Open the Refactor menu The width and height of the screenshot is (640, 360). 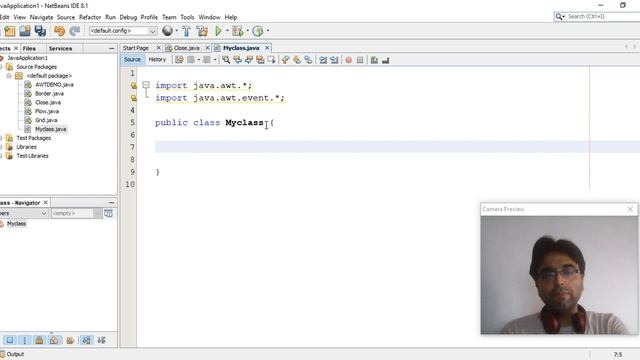(x=90, y=17)
